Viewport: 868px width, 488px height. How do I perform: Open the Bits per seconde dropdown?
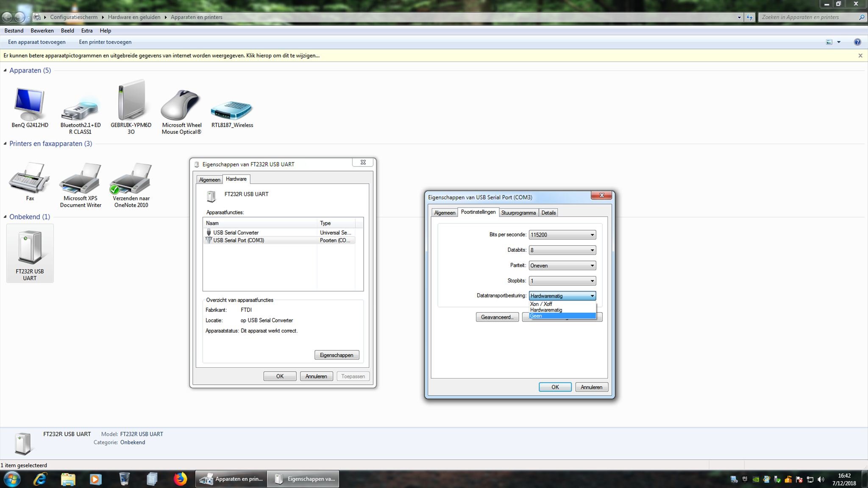click(562, 235)
